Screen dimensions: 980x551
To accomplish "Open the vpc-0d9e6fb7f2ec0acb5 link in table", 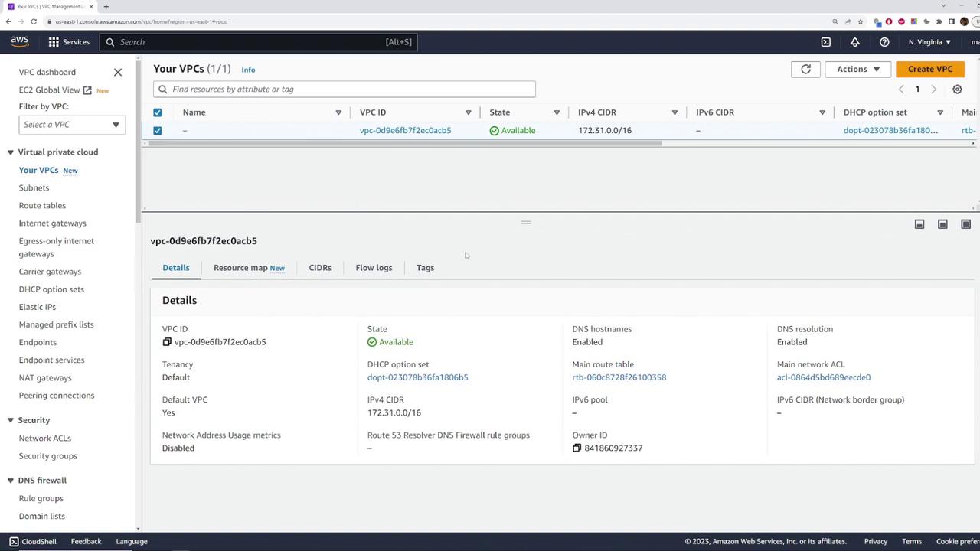I will pos(405,130).
